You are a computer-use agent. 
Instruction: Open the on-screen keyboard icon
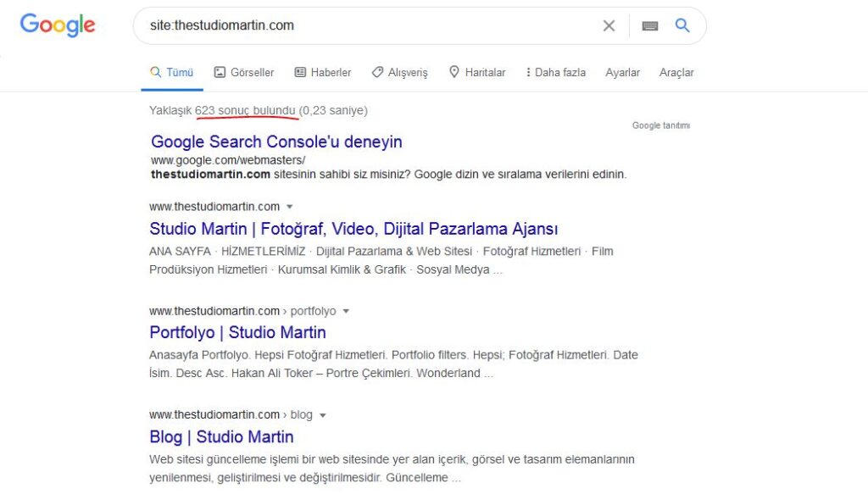pos(650,25)
